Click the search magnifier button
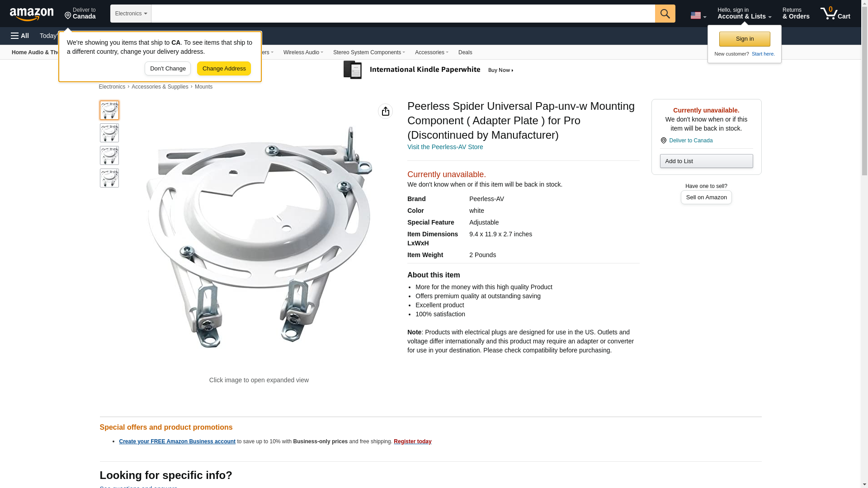The image size is (868, 488). (x=665, y=14)
